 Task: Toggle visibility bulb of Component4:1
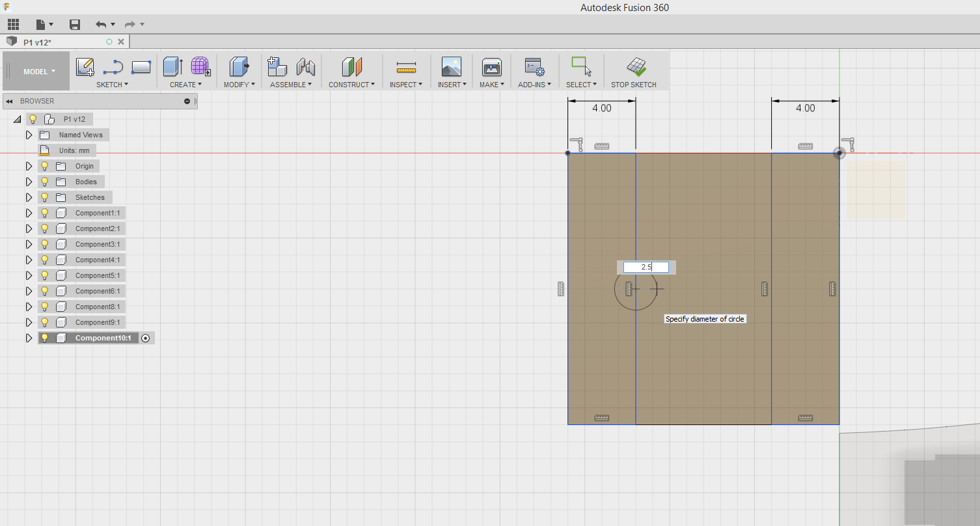tap(45, 260)
